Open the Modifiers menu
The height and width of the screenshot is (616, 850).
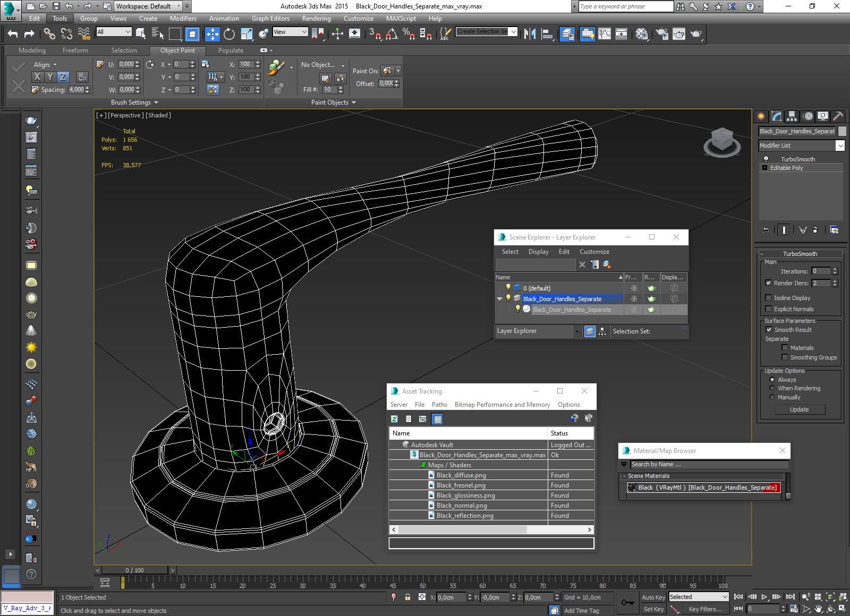pos(183,19)
